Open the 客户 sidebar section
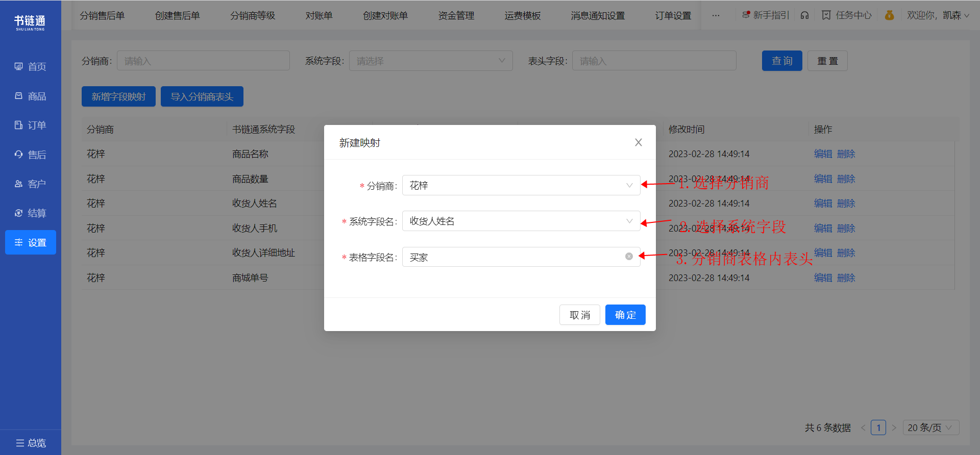The height and width of the screenshot is (455, 980). coord(31,184)
